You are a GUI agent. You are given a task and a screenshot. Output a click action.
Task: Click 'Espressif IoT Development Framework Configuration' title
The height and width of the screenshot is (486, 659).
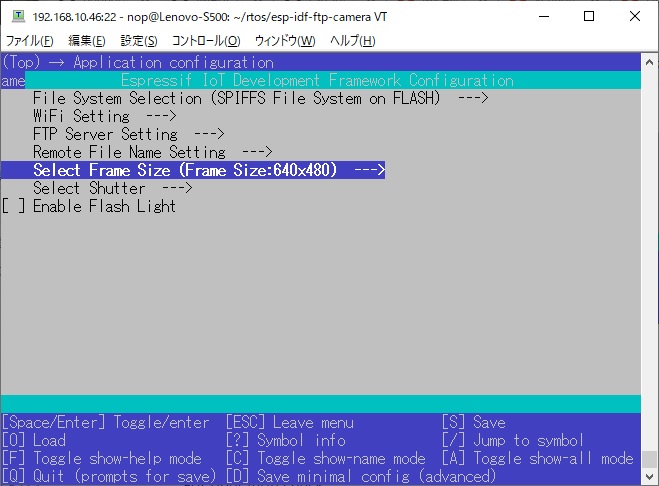(x=317, y=80)
